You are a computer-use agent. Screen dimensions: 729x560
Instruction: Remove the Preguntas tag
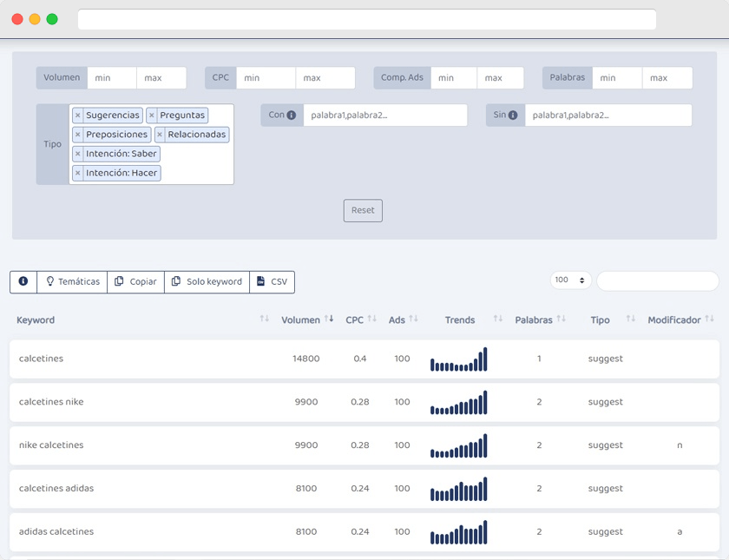(152, 115)
